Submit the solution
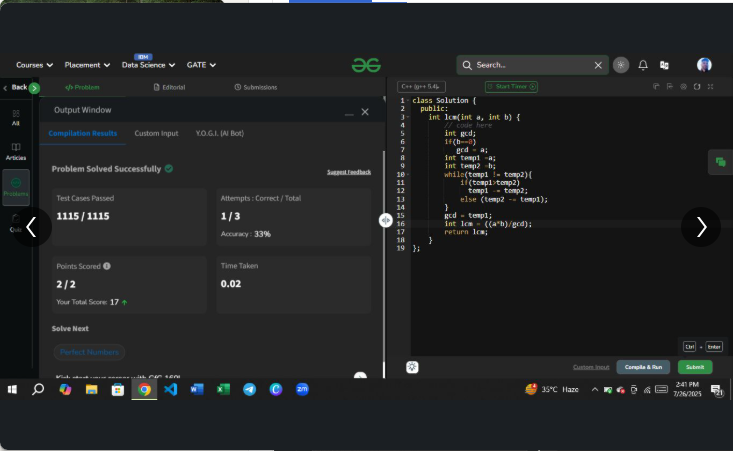This screenshot has height=451, width=733. click(x=695, y=367)
